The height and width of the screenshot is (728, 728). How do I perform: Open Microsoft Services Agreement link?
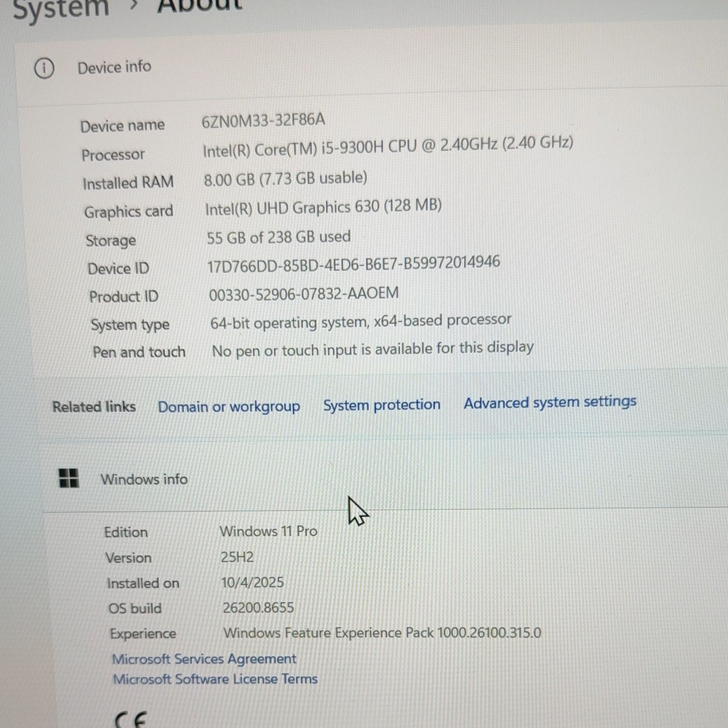[x=204, y=659]
